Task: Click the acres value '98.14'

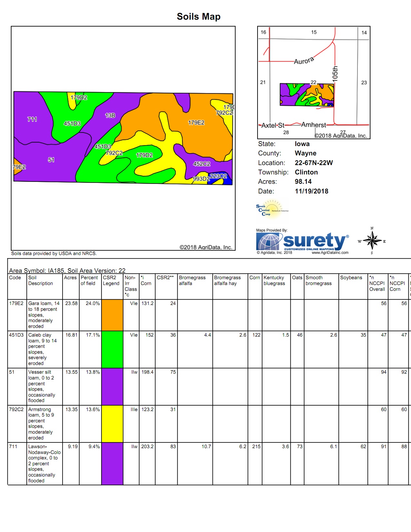Action: pos(303,182)
